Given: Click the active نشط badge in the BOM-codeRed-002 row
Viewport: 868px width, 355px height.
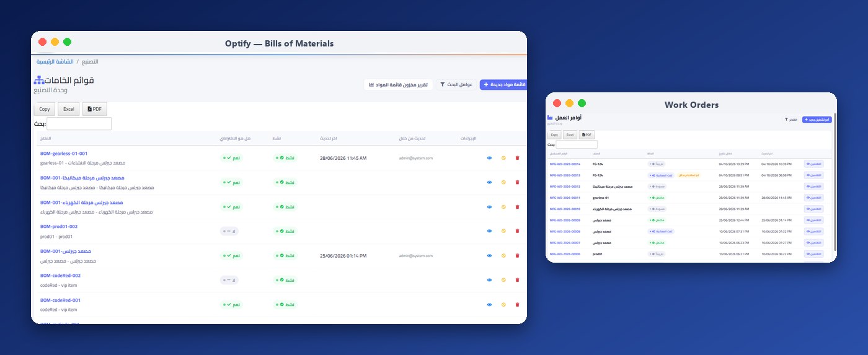Looking at the screenshot, I should tap(285, 280).
